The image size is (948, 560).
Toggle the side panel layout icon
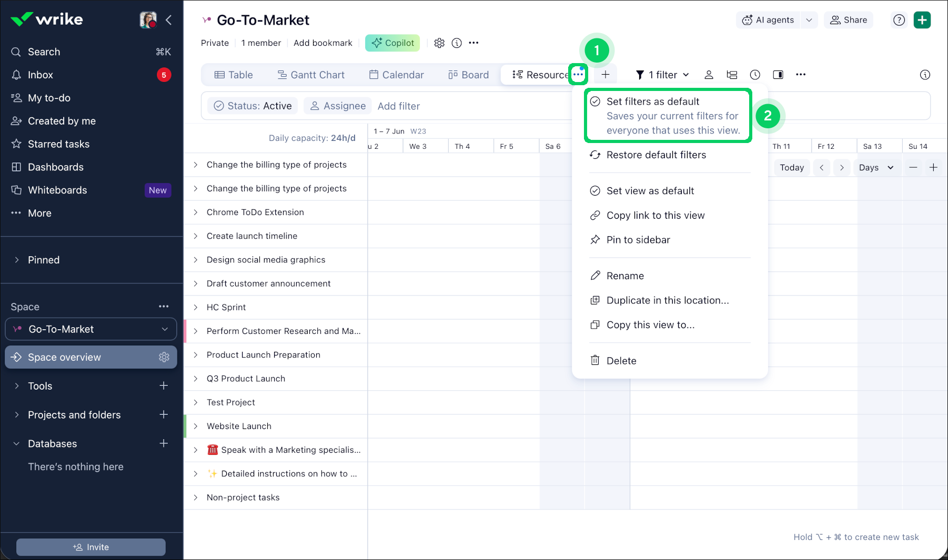[778, 75]
